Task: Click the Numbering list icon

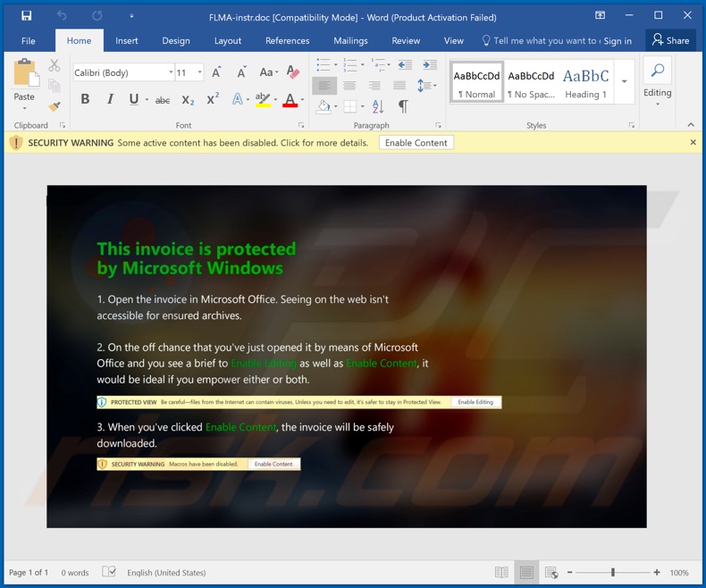Action: 349,65
